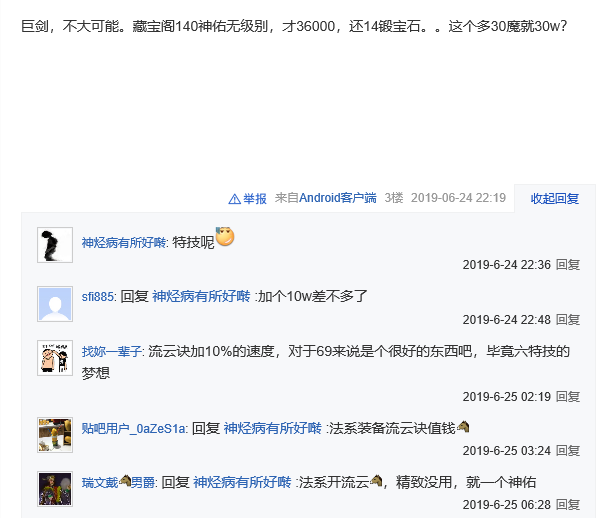Viewport: 598px width, 518px height.
Task: Click the report warning triangle icon
Action: (x=234, y=199)
